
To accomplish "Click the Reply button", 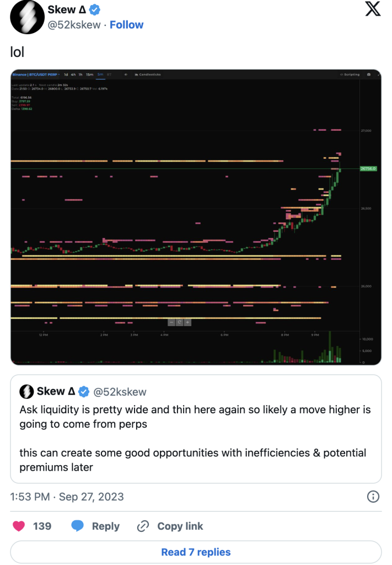I will [x=96, y=526].
